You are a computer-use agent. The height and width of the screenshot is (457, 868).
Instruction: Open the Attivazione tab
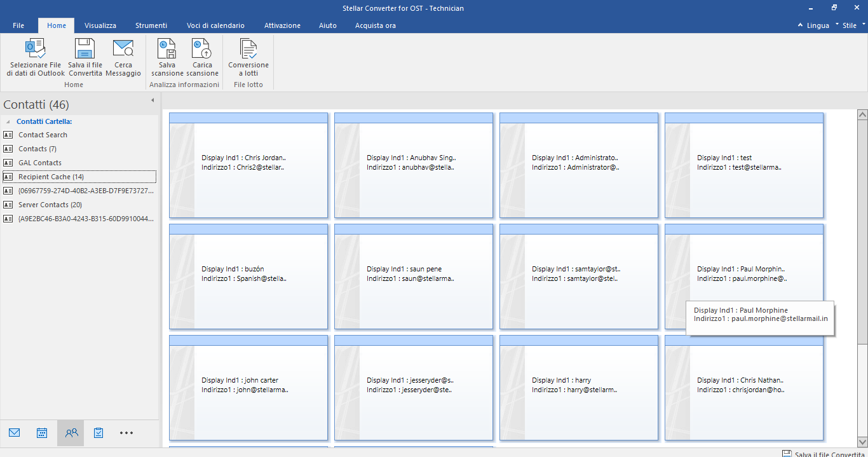click(282, 25)
